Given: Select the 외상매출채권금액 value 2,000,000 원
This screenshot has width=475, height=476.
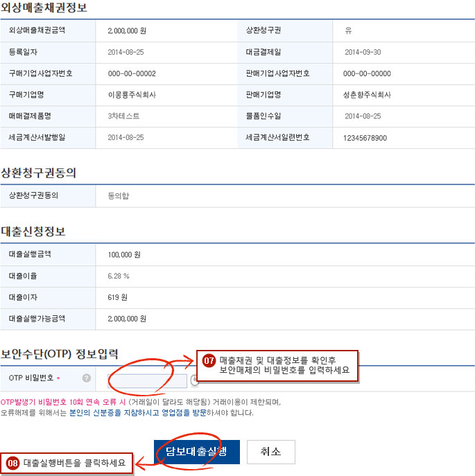Looking at the screenshot, I should (127, 30).
